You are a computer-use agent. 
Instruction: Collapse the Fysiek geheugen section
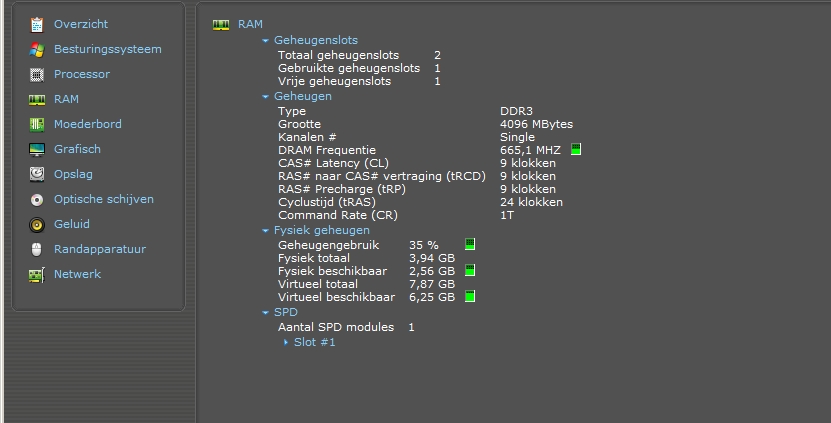pyautogui.click(x=266, y=231)
